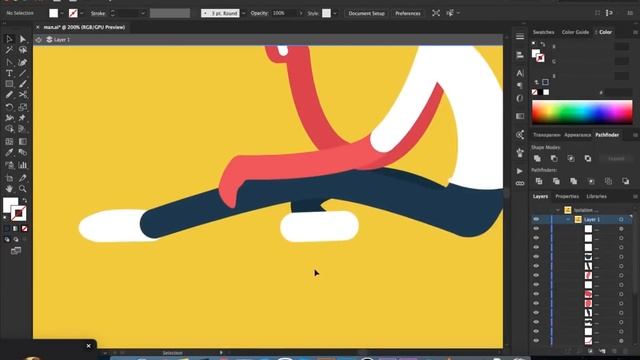The width and height of the screenshot is (640, 360).
Task: Open the Stroke panel link
Action: pos(98,13)
